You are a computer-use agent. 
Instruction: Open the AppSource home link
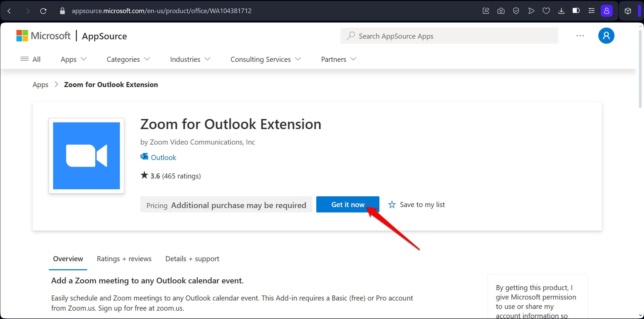click(x=104, y=36)
